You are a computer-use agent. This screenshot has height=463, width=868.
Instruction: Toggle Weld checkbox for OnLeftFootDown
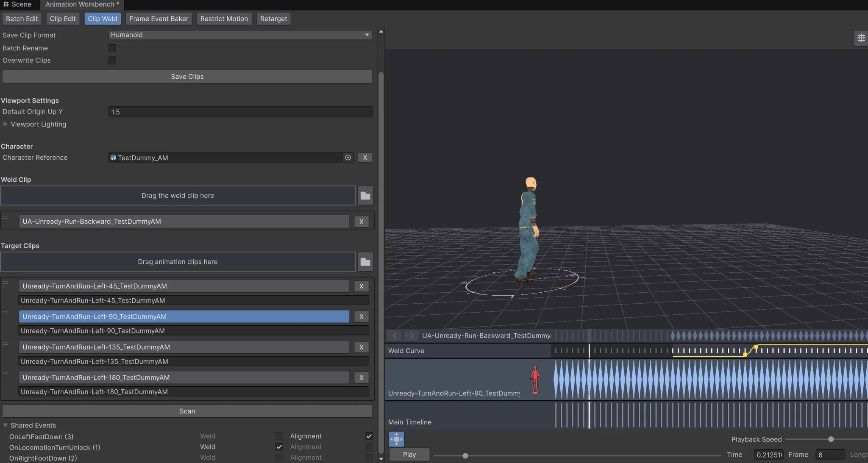pyautogui.click(x=279, y=436)
